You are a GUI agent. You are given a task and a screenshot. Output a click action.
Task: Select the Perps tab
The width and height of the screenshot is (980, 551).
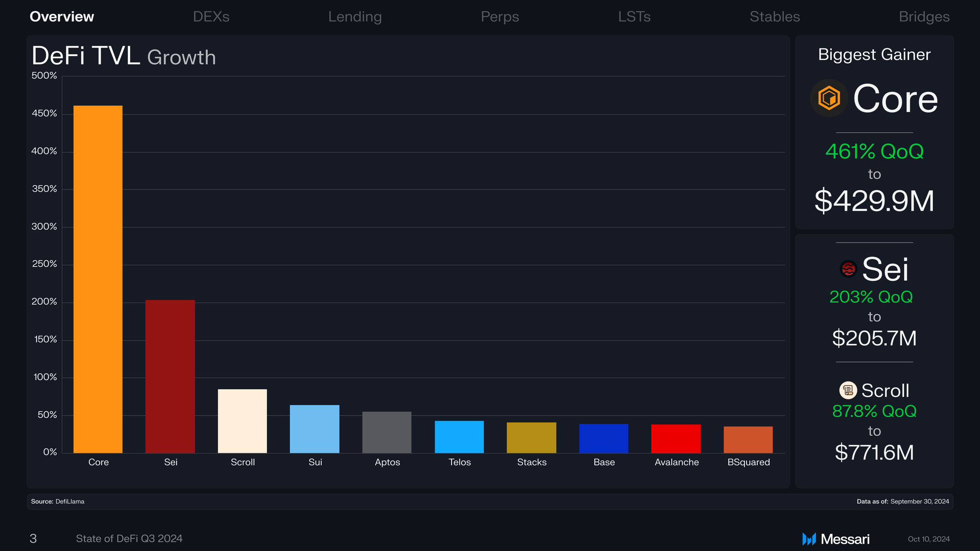(500, 16)
